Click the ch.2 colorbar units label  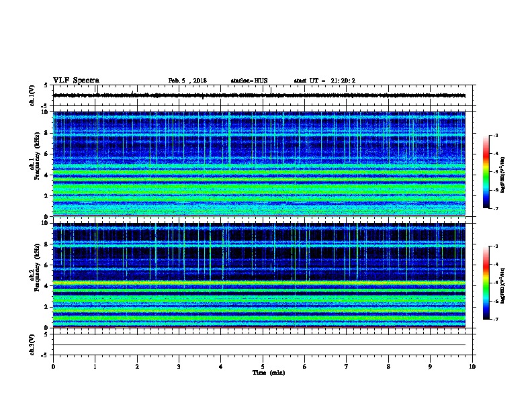502,285
